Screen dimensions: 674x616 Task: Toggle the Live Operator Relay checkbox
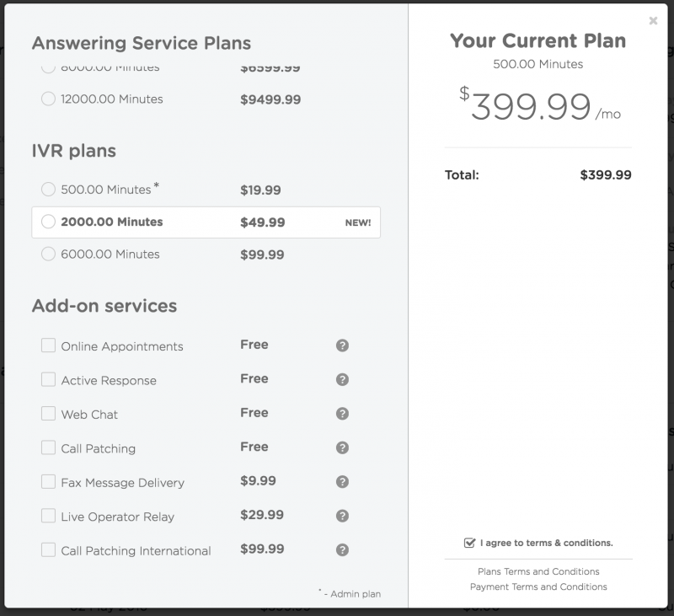[x=49, y=516]
